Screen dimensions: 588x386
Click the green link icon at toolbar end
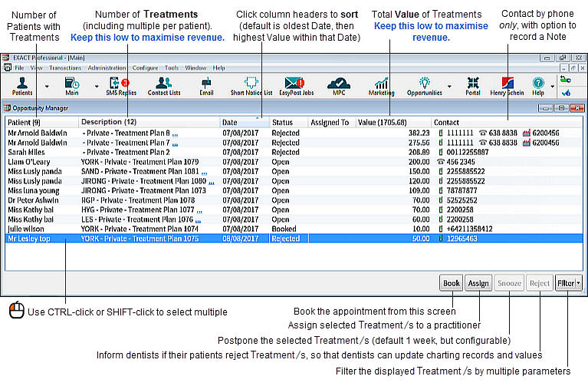566,79
